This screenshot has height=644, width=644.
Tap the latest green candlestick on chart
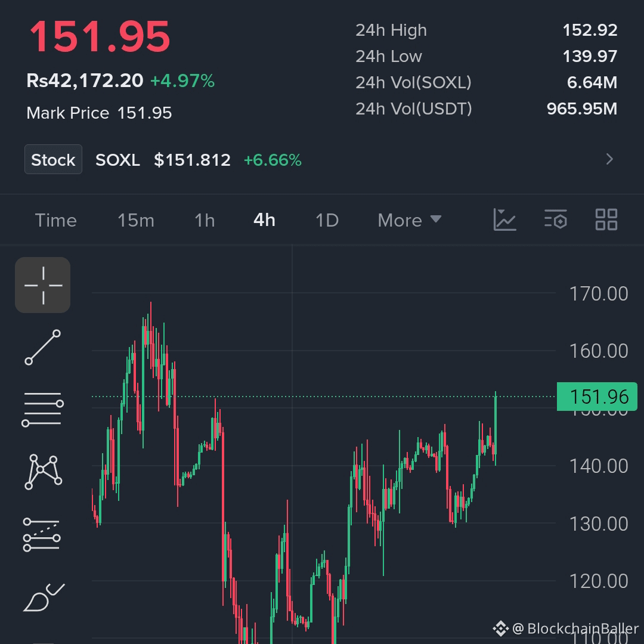[496, 427]
